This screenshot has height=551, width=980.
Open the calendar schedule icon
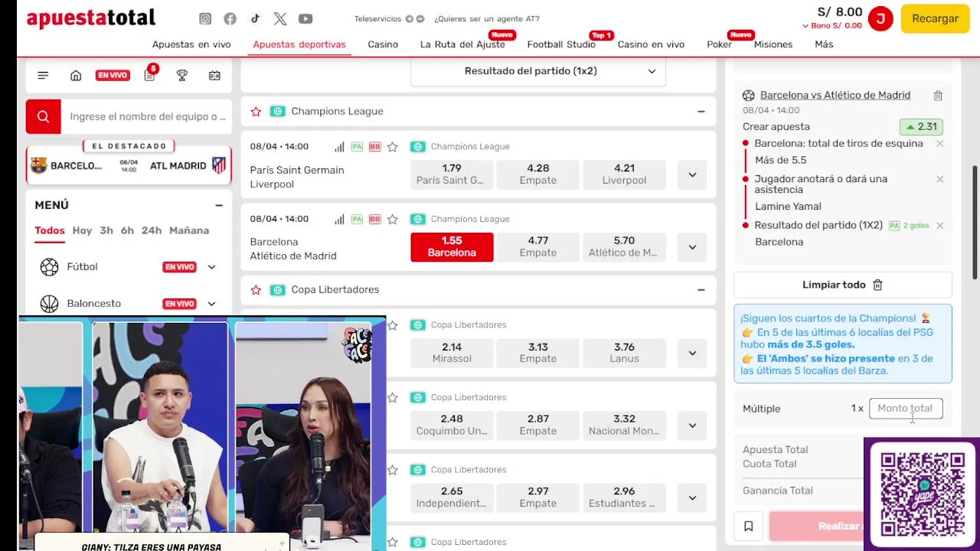[x=214, y=75]
